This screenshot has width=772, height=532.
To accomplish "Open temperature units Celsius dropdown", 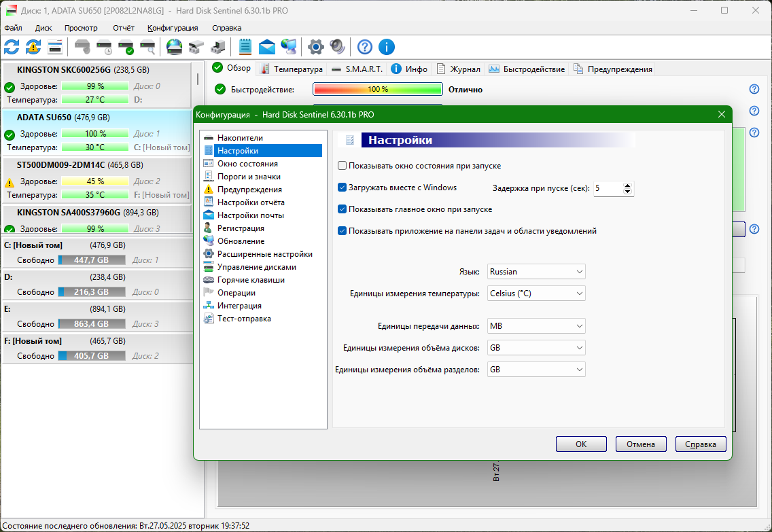I will point(536,294).
